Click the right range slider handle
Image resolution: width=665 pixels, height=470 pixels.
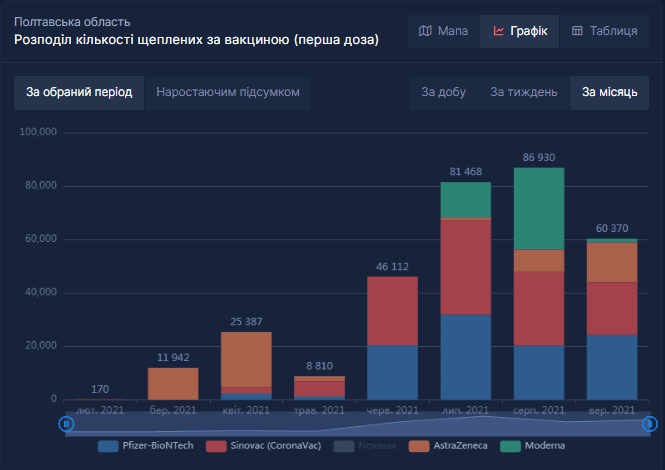pyautogui.click(x=650, y=424)
